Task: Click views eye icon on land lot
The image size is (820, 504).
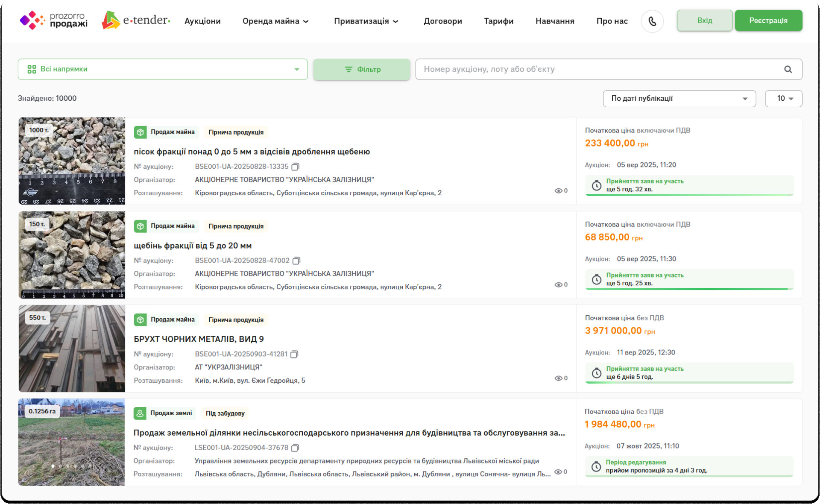Action: (x=558, y=472)
